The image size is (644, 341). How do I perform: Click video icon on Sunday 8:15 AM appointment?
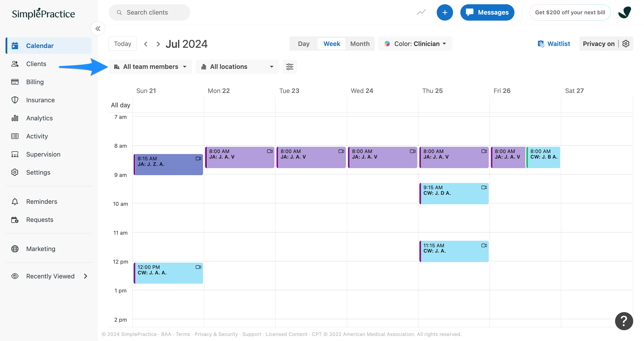pyautogui.click(x=198, y=159)
